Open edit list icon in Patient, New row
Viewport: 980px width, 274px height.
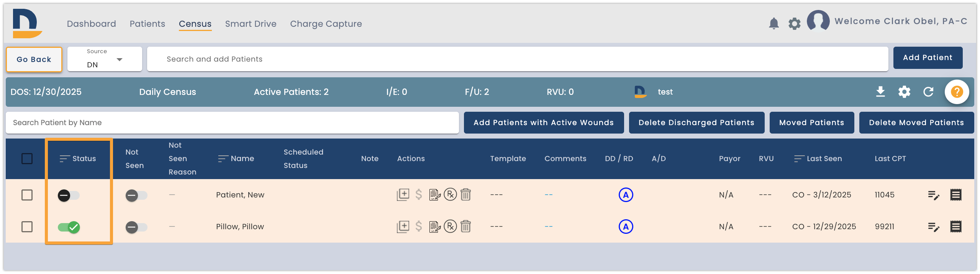click(933, 195)
